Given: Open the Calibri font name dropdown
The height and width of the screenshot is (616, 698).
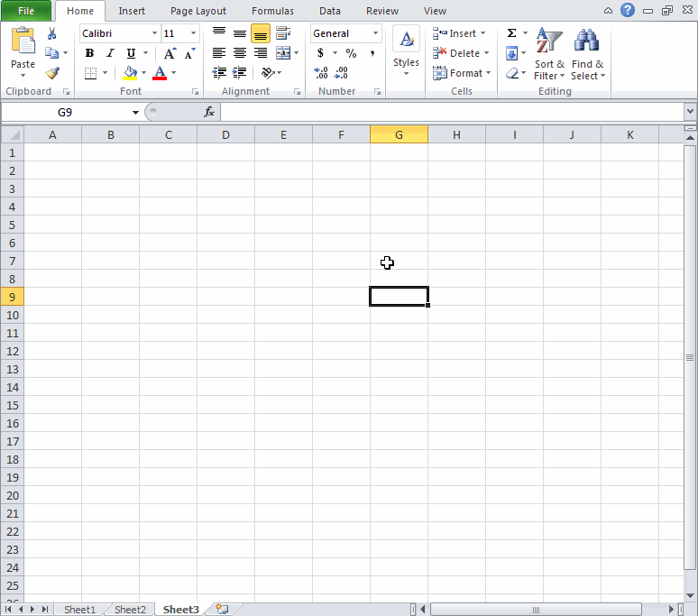Looking at the screenshot, I should [154, 33].
